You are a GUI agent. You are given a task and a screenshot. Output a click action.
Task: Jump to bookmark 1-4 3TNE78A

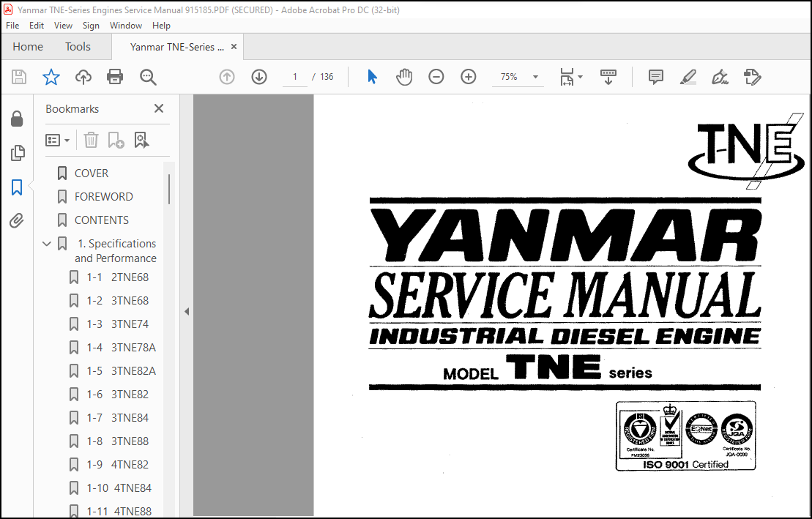click(x=122, y=348)
